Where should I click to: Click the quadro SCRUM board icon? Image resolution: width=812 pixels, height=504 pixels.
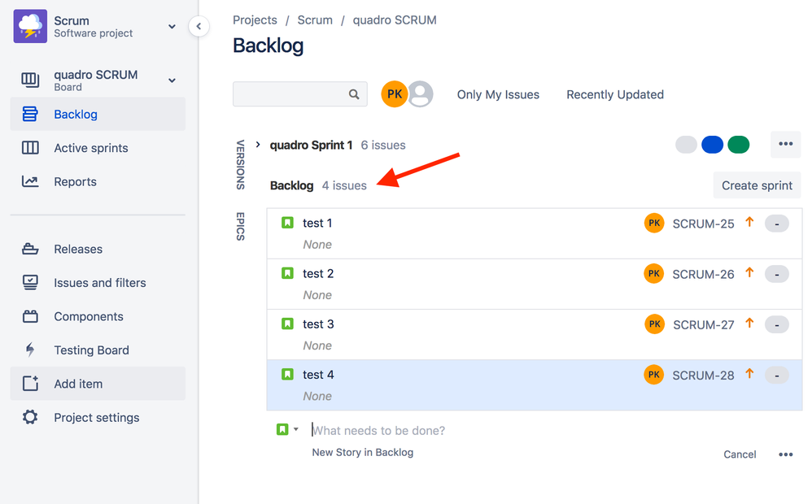tap(30, 80)
